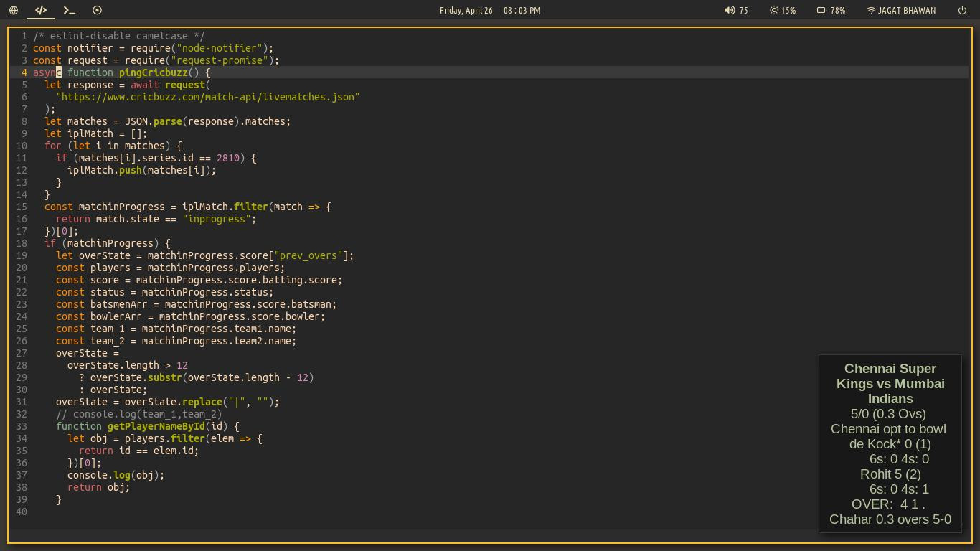Click 'team_1' variable on line 25
Image resolution: width=980 pixels, height=551 pixels.
point(108,329)
